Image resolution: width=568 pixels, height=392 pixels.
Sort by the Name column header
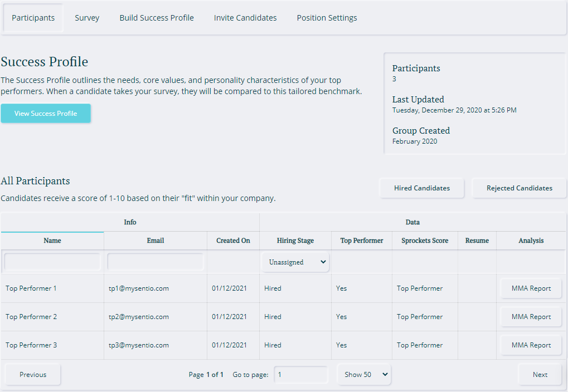click(52, 241)
